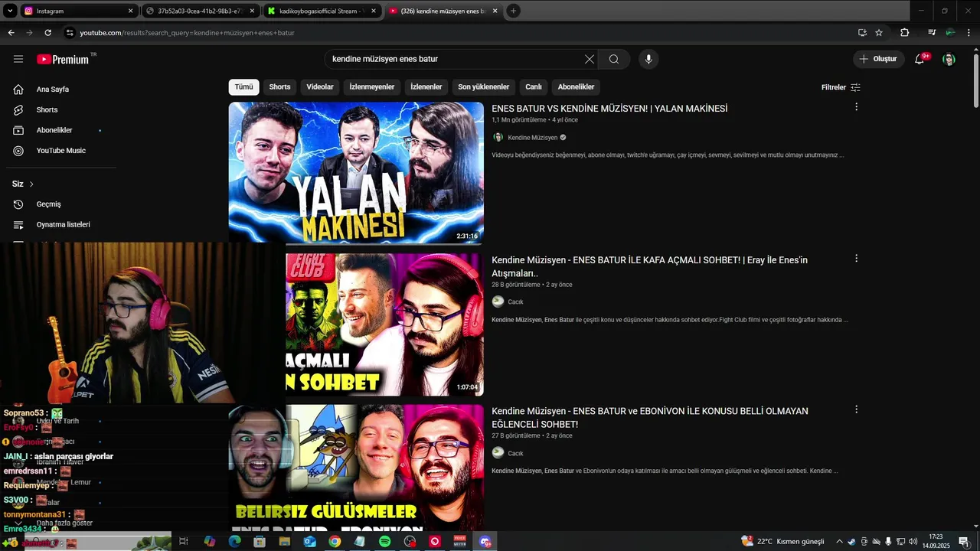Viewport: 980px width, 551px height.
Task: Select the Tümü filter chip
Action: point(243,87)
